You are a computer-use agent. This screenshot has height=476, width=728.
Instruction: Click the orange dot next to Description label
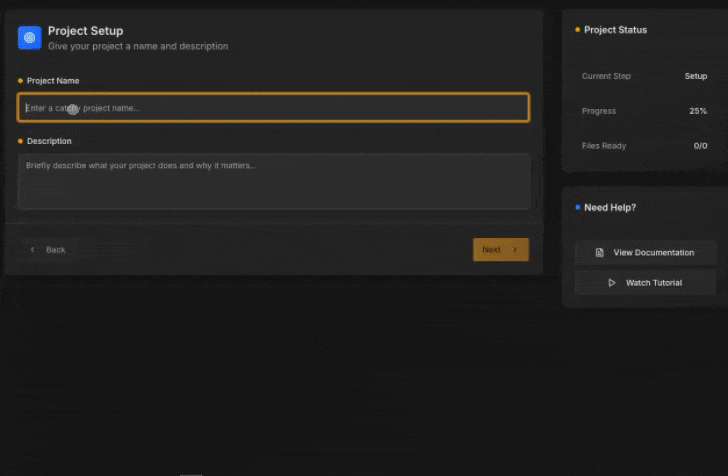coord(20,142)
